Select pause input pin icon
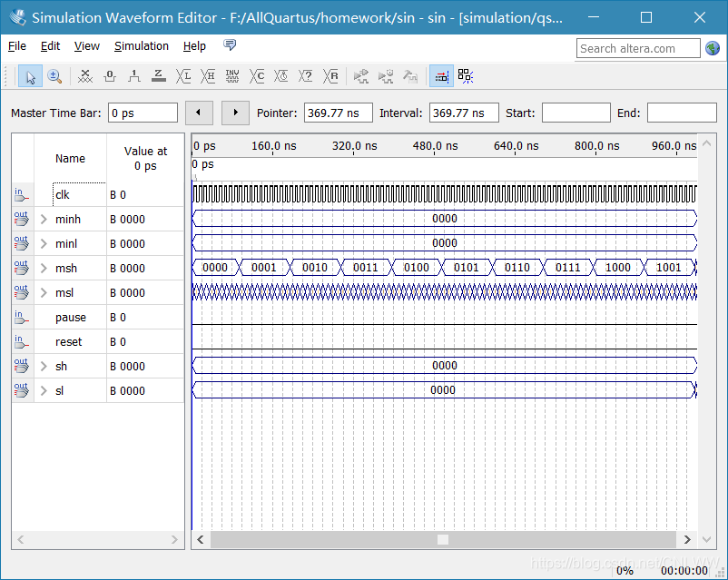Screen dimensions: 728x580 [x=22, y=317]
